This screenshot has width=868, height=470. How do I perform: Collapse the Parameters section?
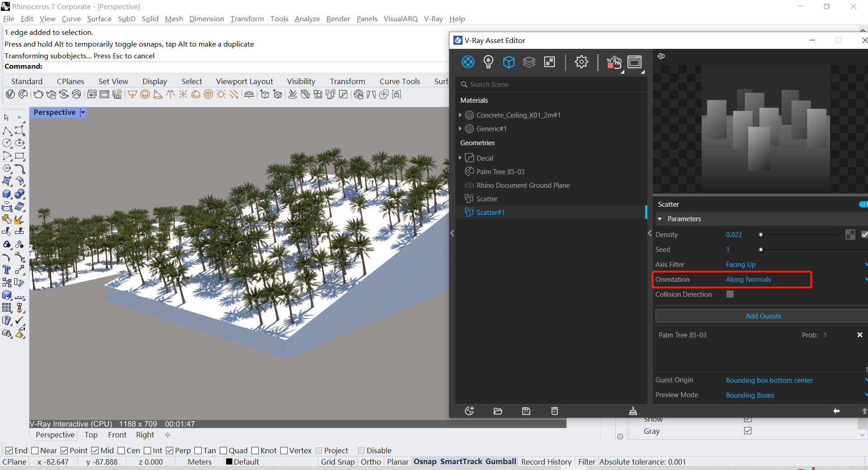pyautogui.click(x=660, y=219)
